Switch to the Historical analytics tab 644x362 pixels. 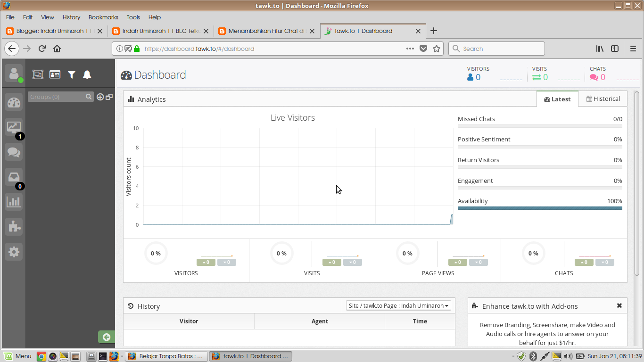coord(603,99)
